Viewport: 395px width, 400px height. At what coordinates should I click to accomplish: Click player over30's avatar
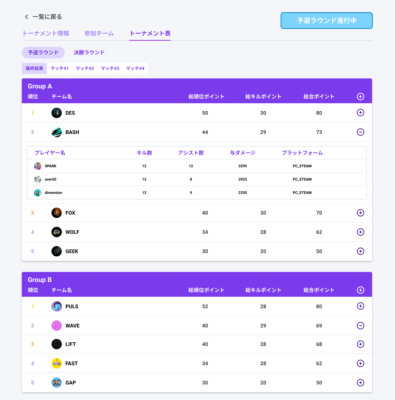38,179
